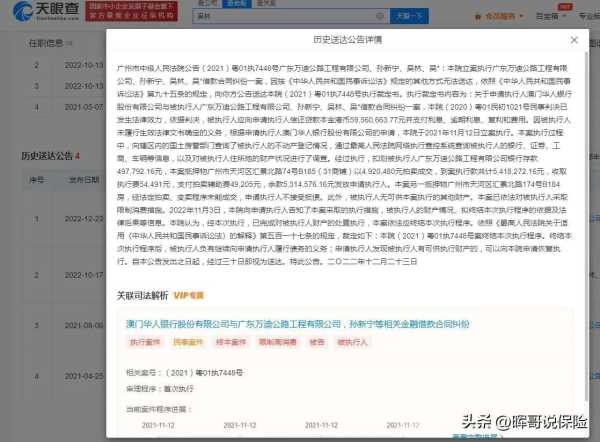This screenshot has width=600, height=442.
Task: Click the 2022-10-13 date in 任职信息 row 2
Action: [x=84, y=65]
